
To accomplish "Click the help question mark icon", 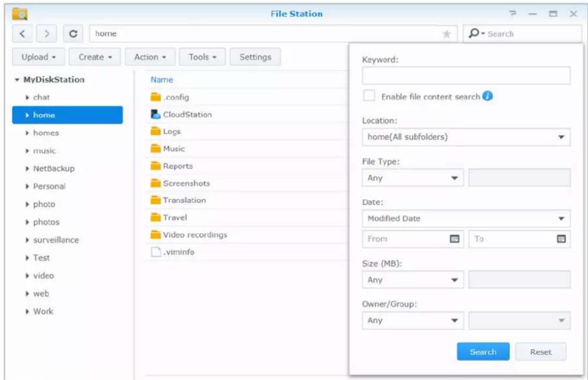I will (x=513, y=14).
